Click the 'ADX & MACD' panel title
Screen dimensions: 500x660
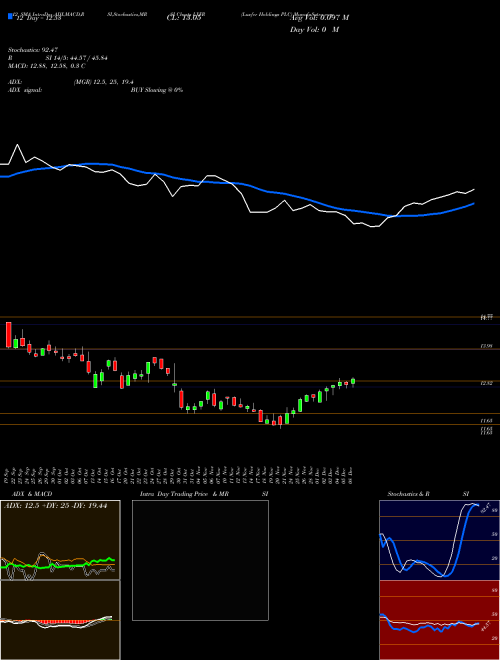pos(30,494)
